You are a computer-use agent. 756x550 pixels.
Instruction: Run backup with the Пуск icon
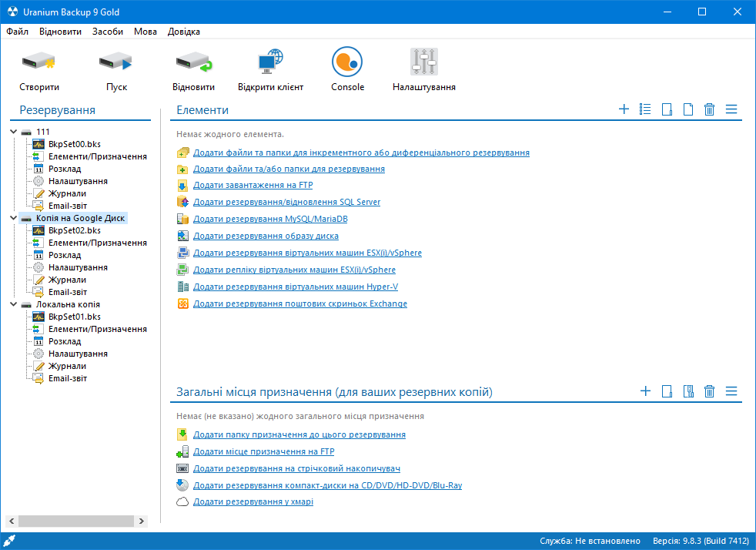(x=115, y=62)
